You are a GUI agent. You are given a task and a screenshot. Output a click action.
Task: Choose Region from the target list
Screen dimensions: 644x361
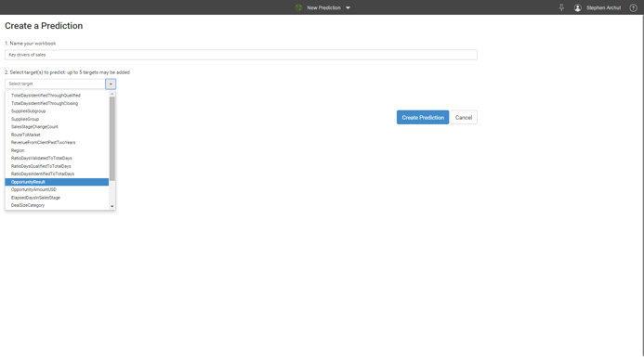(x=57, y=150)
